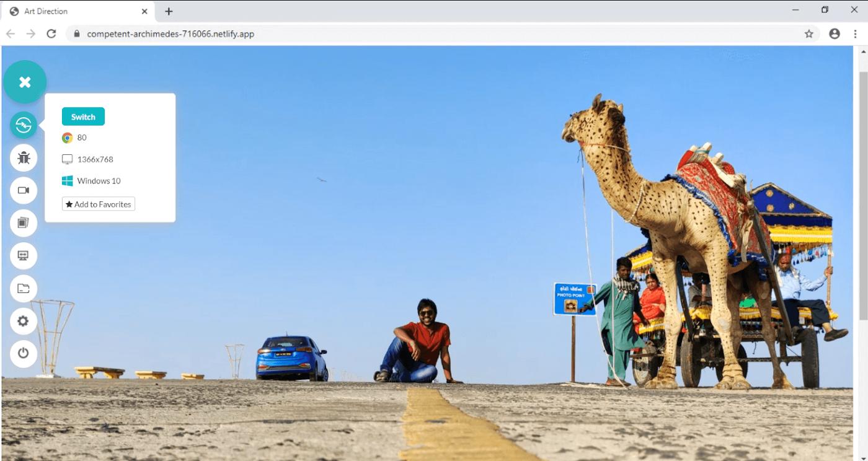The image size is (868, 461).
Task: Click the switch browser sidebar icon
Action: (x=24, y=125)
